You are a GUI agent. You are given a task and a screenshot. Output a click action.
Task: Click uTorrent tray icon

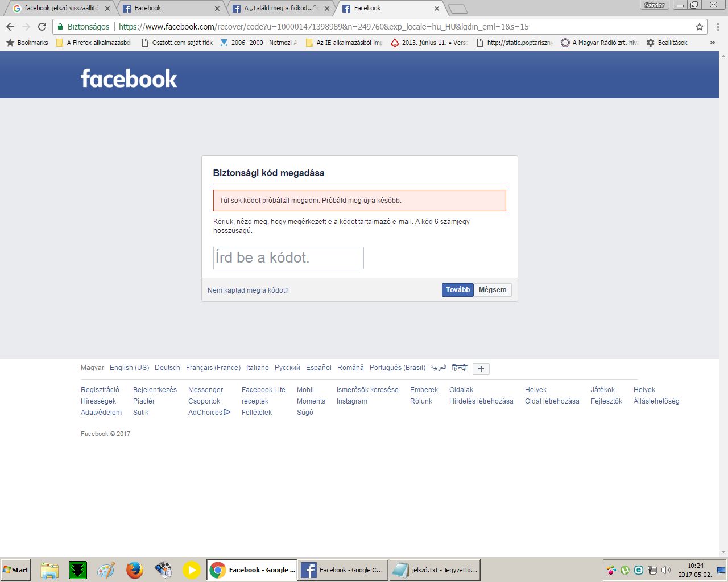(625, 570)
